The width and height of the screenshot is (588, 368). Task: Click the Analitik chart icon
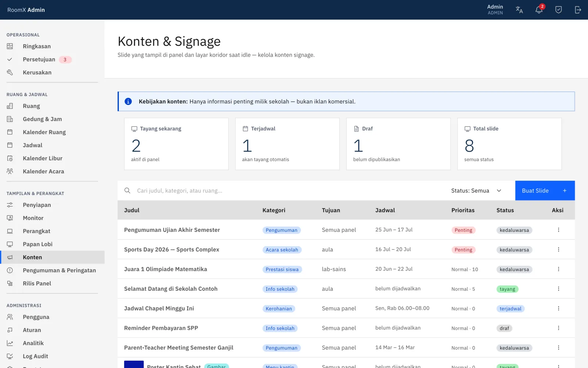pyautogui.click(x=10, y=343)
